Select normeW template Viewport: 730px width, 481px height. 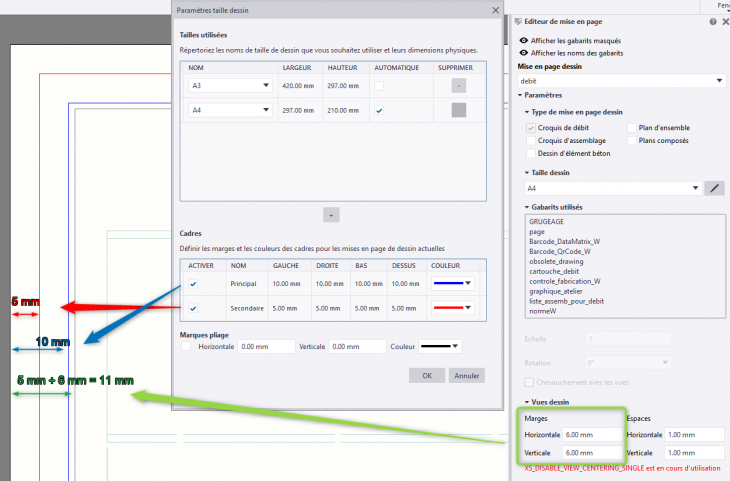point(542,311)
